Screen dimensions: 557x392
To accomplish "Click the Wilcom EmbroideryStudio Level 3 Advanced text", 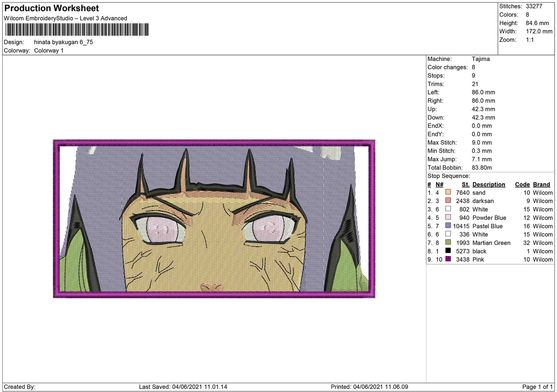I will tap(66, 18).
